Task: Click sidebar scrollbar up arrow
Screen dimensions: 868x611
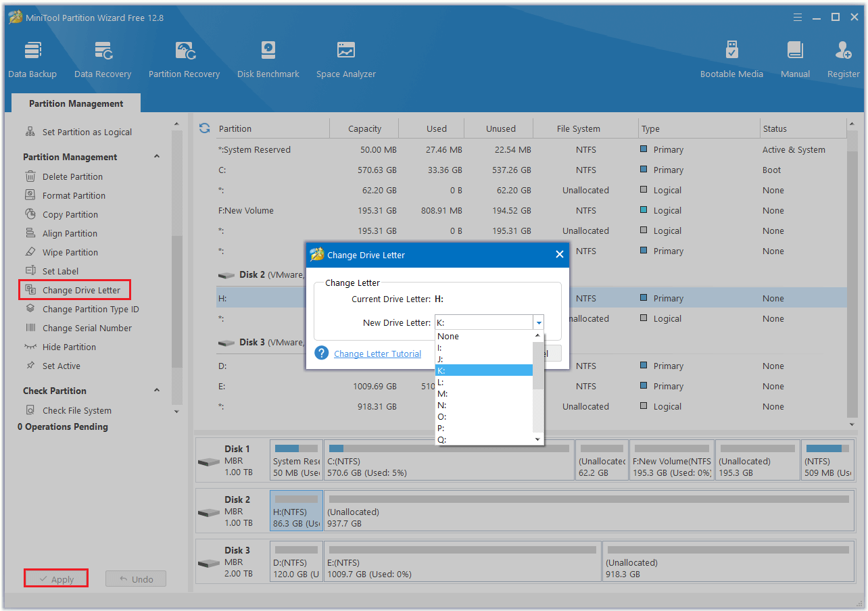Action: point(176,124)
